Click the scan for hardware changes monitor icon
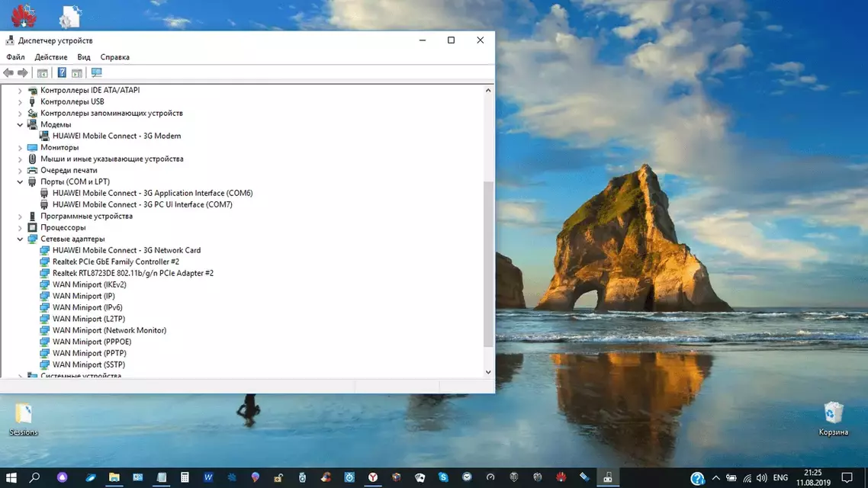 click(96, 73)
